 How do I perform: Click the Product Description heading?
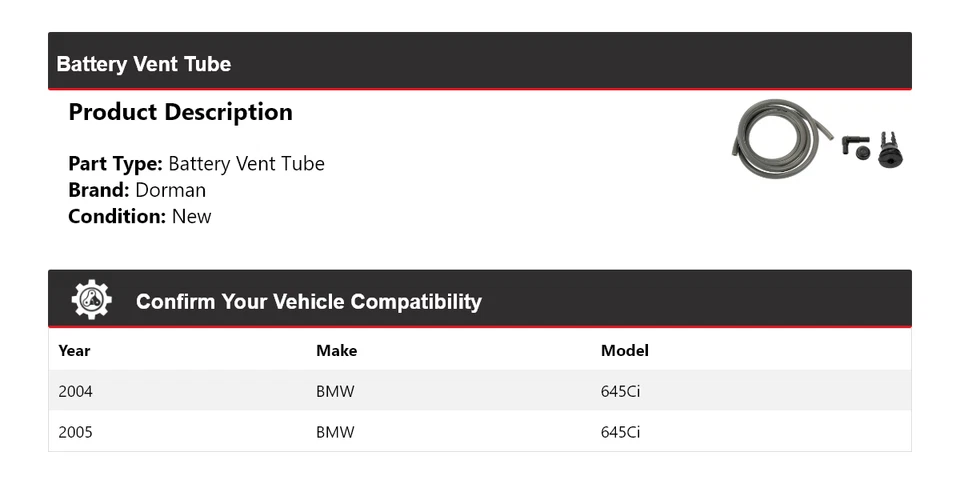(180, 112)
